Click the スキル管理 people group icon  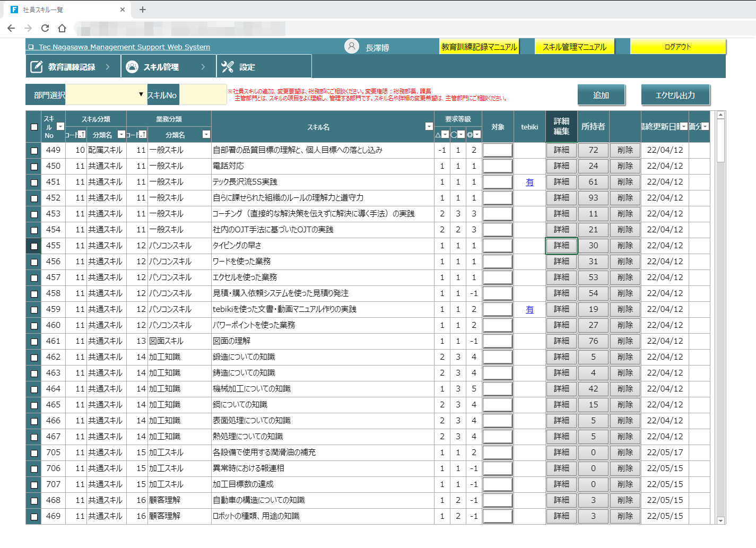[132, 67]
